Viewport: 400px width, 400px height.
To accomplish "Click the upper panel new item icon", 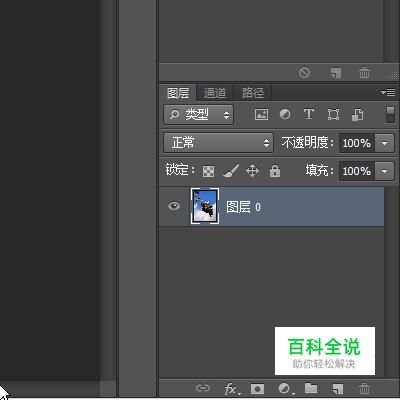I will [x=336, y=73].
